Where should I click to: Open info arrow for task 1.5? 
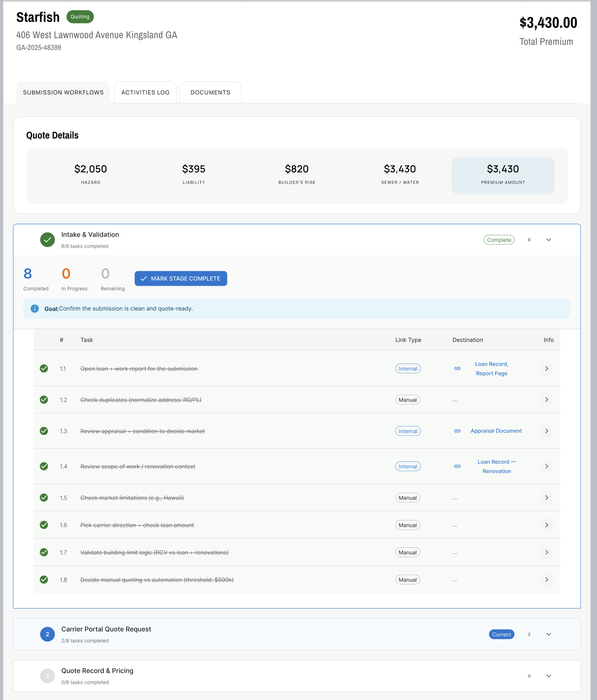[547, 498]
